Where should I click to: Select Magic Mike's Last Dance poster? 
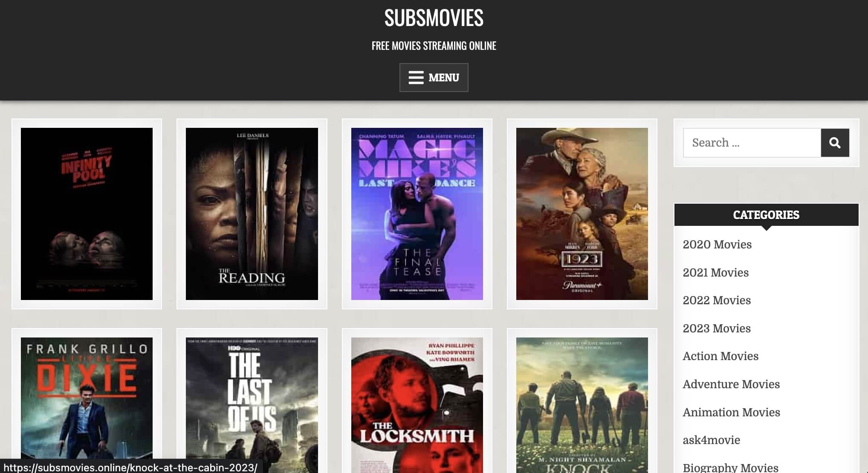pyautogui.click(x=417, y=214)
